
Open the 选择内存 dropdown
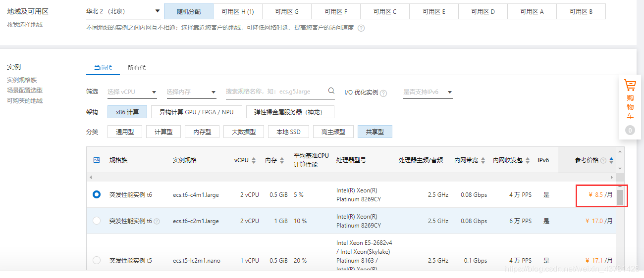pos(191,92)
